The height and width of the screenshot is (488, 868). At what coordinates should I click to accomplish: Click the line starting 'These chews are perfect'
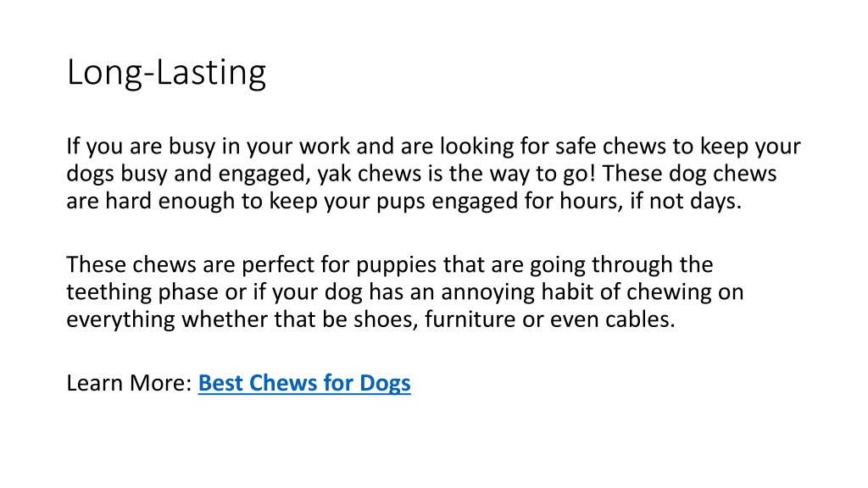click(x=390, y=264)
